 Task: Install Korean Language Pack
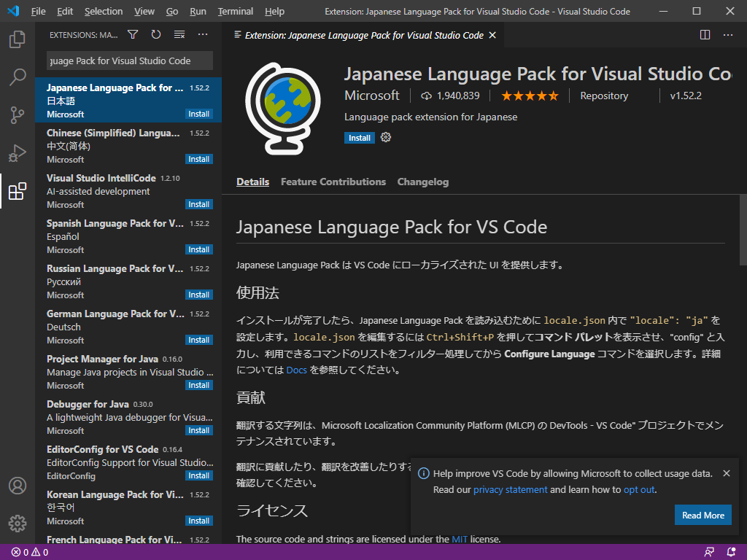[x=198, y=521]
